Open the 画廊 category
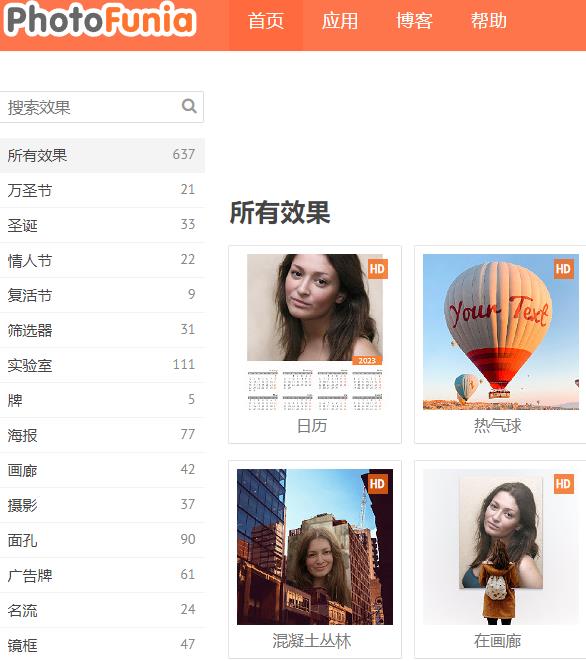Image resolution: width=586 pixels, height=661 pixels. point(102,470)
